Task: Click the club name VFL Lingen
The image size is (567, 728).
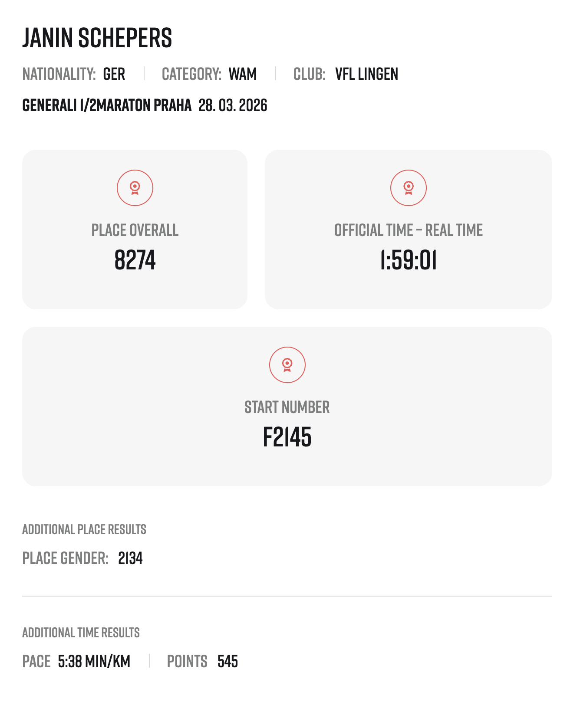Action: pyautogui.click(x=366, y=74)
